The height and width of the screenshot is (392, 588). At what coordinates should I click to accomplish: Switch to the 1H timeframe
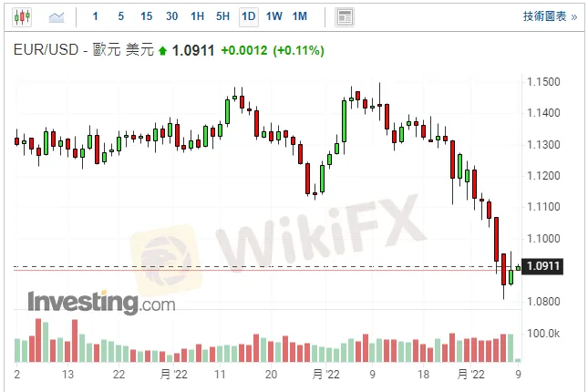tap(197, 16)
